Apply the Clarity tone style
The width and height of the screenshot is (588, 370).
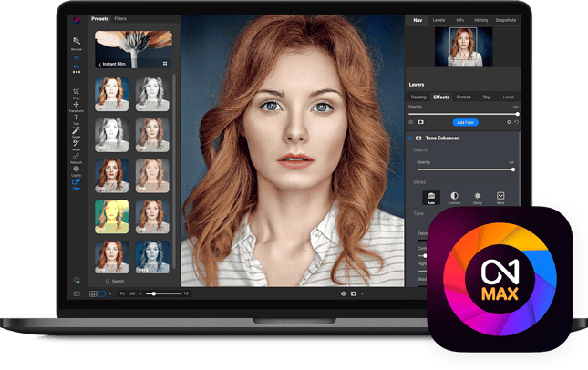[478, 198]
